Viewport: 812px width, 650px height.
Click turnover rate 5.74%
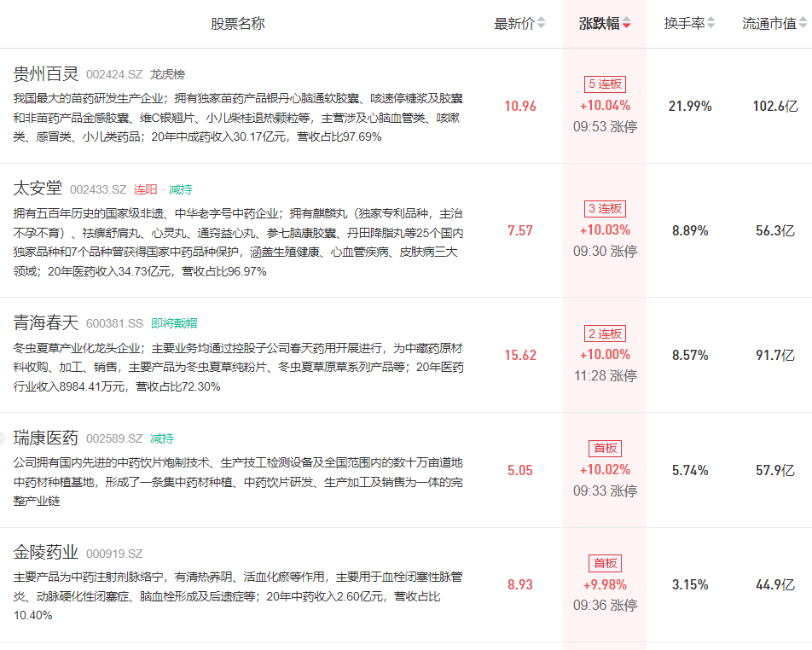pyautogui.click(x=690, y=470)
